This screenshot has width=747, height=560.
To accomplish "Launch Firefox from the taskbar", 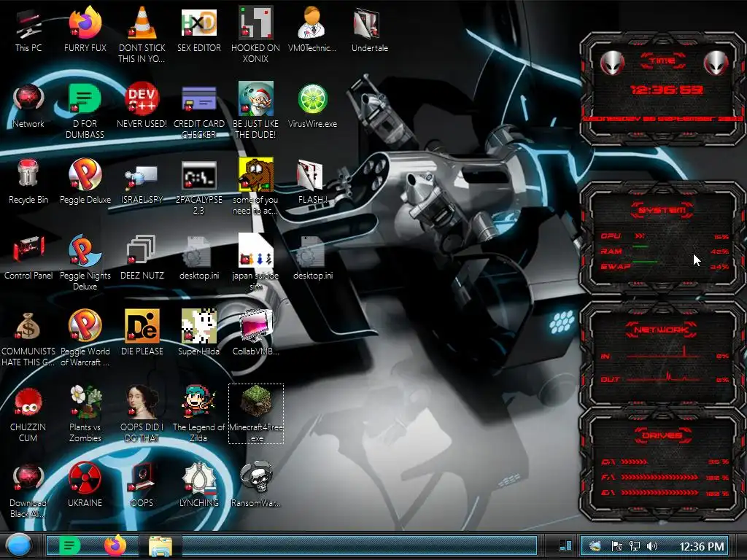I will [x=115, y=545].
